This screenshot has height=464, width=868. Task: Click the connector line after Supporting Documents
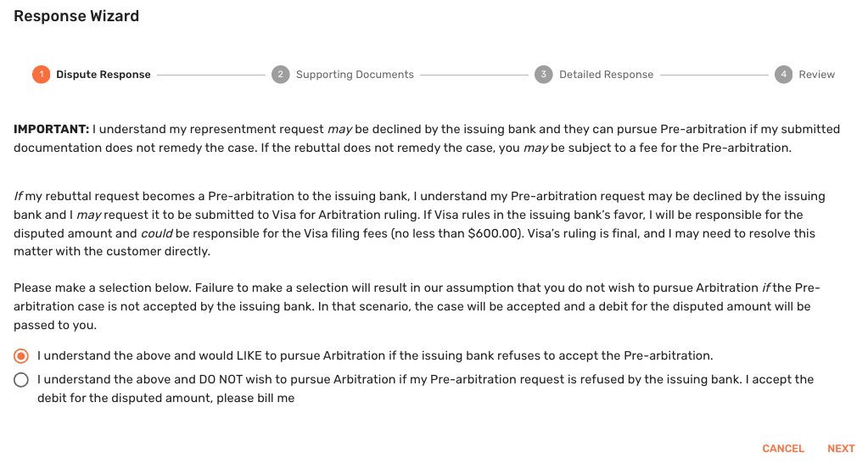474,75
